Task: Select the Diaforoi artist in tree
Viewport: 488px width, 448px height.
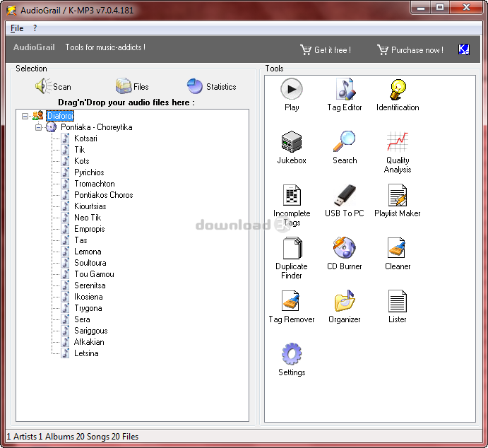Action: tap(60, 116)
